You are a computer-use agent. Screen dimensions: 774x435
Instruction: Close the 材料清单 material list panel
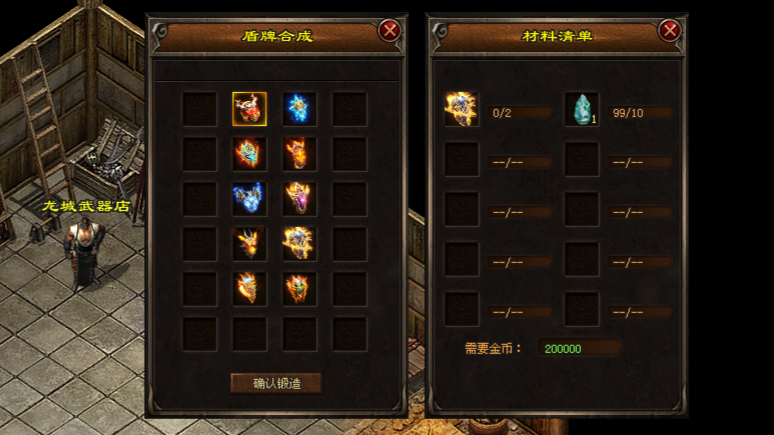tap(670, 31)
